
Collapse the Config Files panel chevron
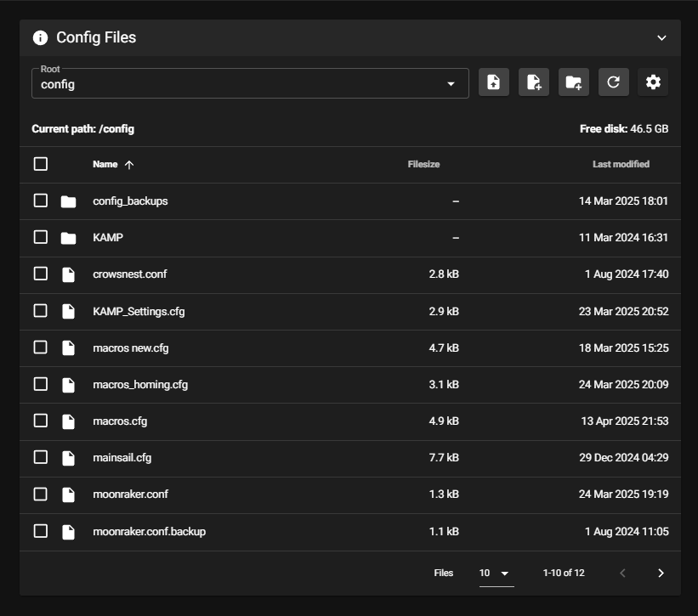662,37
